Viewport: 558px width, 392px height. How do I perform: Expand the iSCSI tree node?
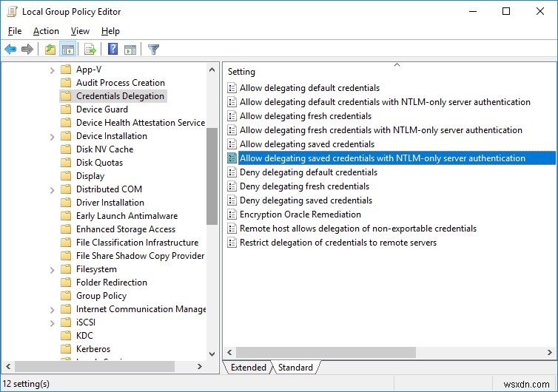pyautogui.click(x=52, y=323)
